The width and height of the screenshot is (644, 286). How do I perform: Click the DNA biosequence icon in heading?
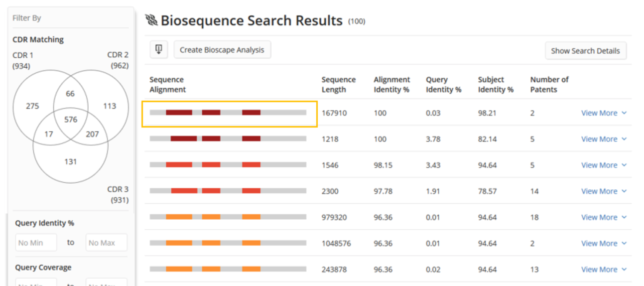click(x=151, y=20)
